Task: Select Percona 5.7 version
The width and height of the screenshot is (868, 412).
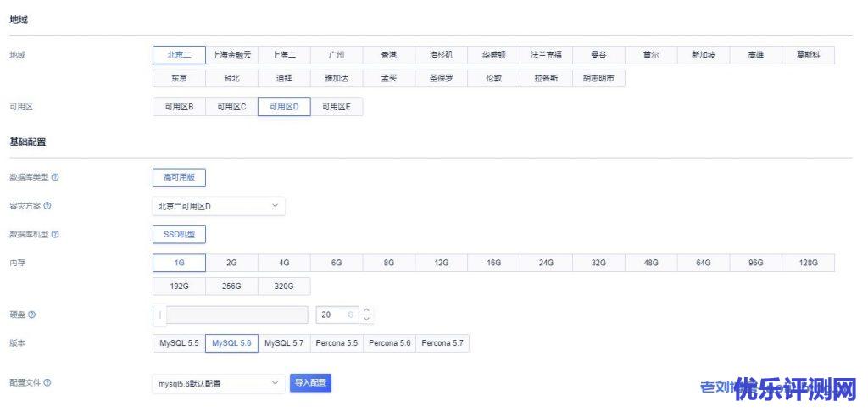Action: 442,343
